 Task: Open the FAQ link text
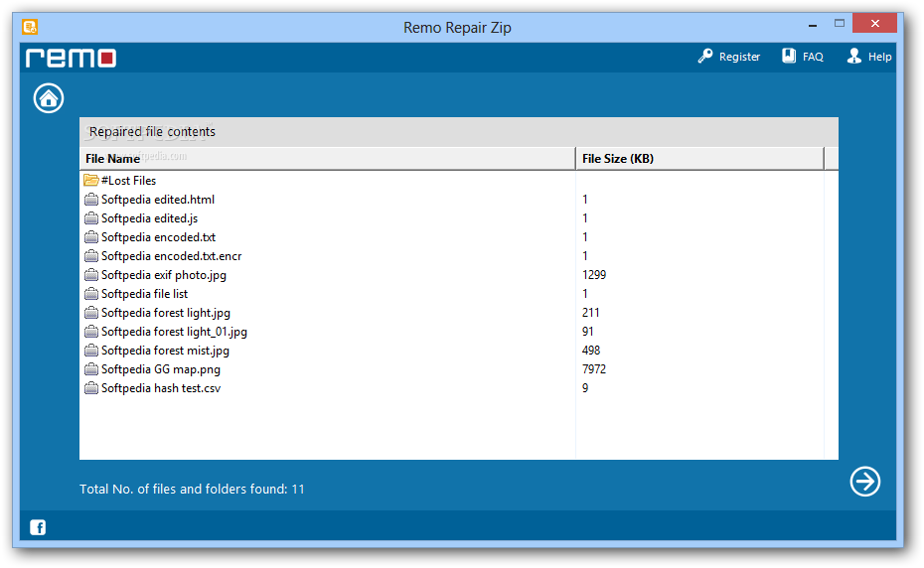pyautogui.click(x=813, y=57)
